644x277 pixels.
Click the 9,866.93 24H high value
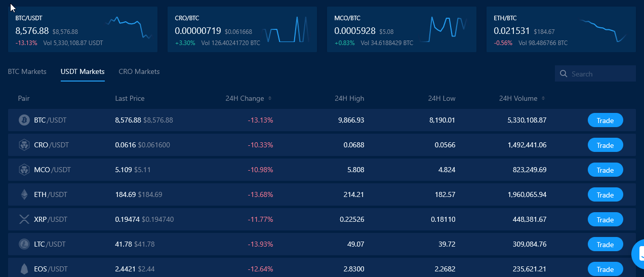tap(351, 120)
